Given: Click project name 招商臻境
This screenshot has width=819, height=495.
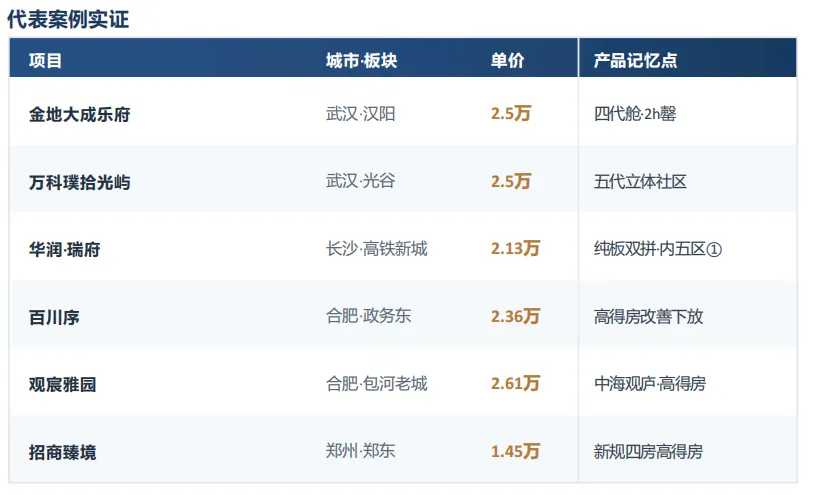Looking at the screenshot, I should pos(63,452).
